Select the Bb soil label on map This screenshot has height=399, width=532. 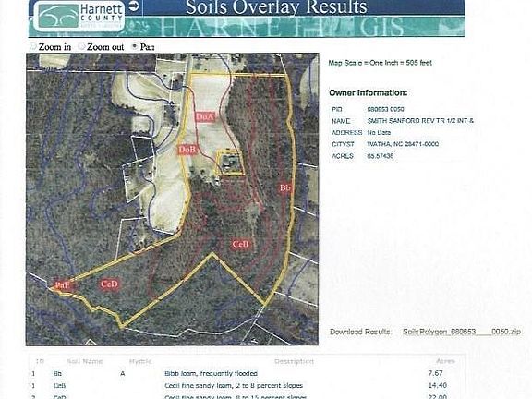(285, 187)
